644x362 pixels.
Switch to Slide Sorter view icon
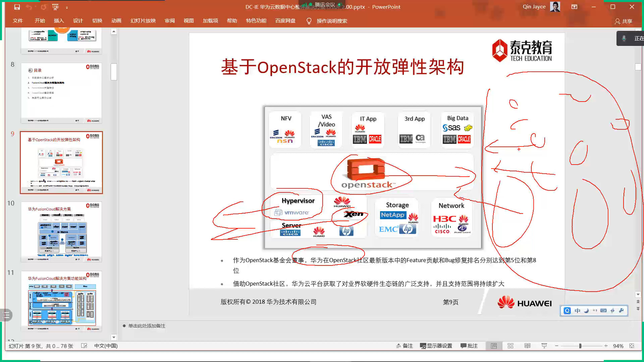(x=511, y=346)
